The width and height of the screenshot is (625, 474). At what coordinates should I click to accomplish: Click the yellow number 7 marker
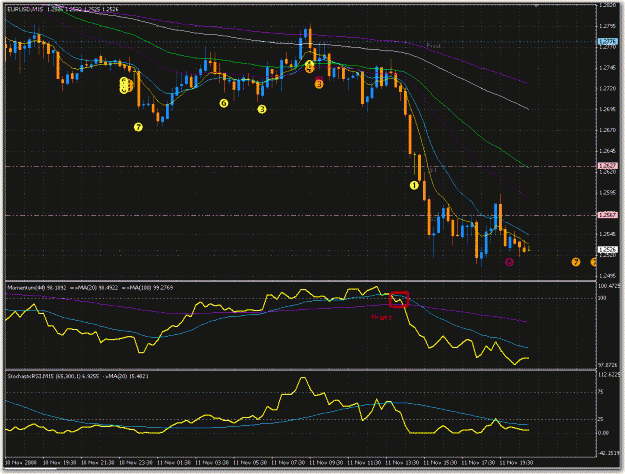click(138, 127)
